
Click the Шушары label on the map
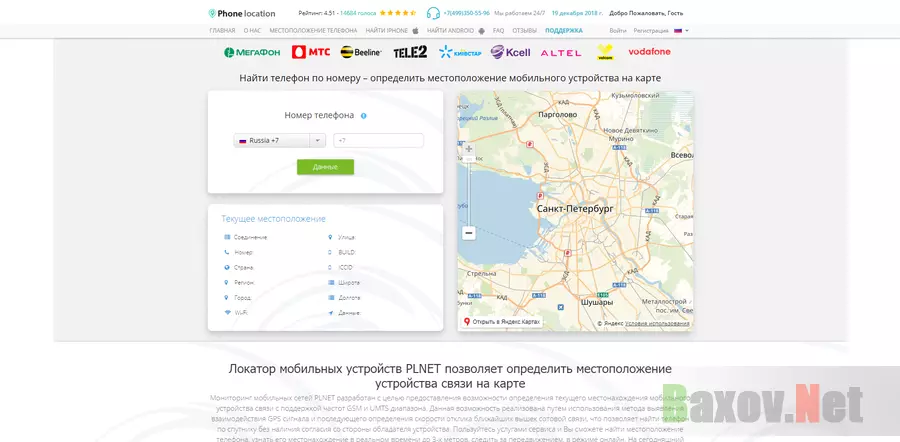(596, 302)
